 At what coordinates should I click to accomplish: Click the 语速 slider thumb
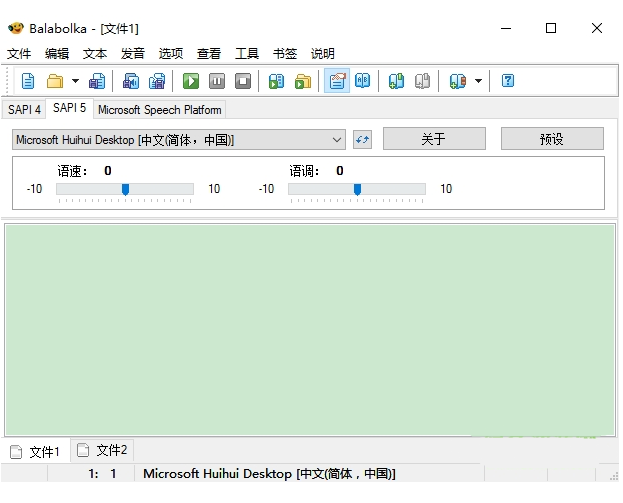tap(125, 190)
